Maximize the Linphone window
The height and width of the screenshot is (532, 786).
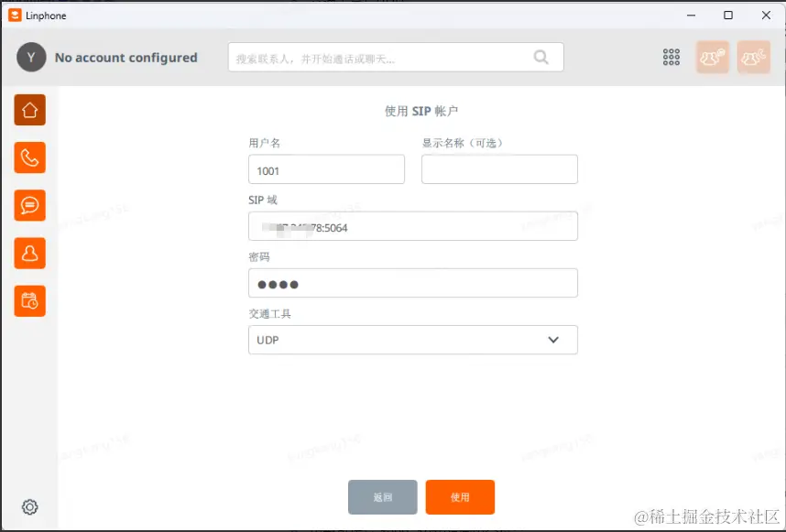click(x=728, y=15)
